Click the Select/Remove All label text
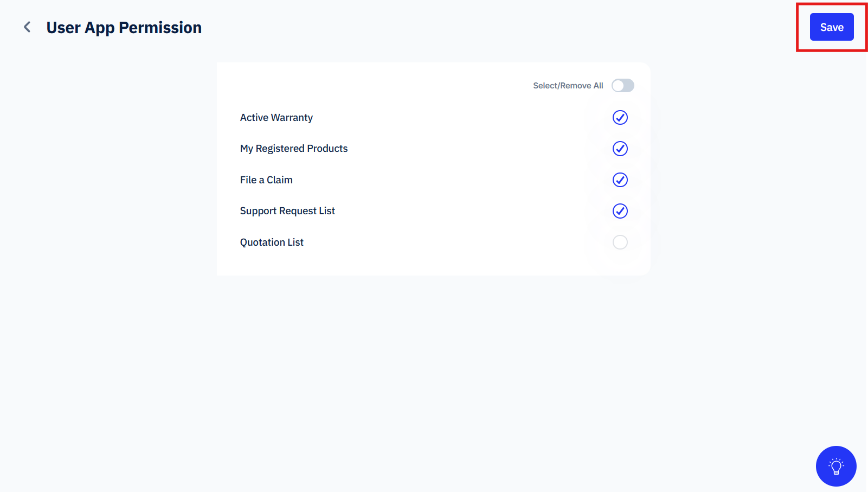 point(568,86)
